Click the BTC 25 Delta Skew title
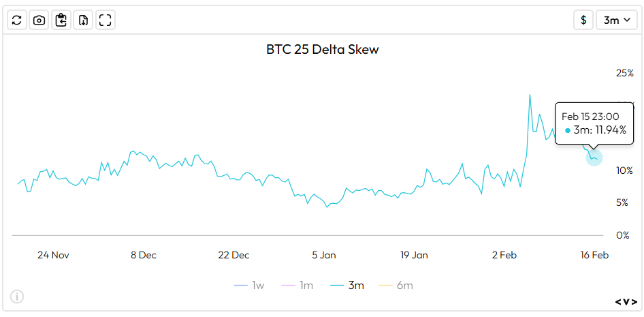 click(322, 50)
